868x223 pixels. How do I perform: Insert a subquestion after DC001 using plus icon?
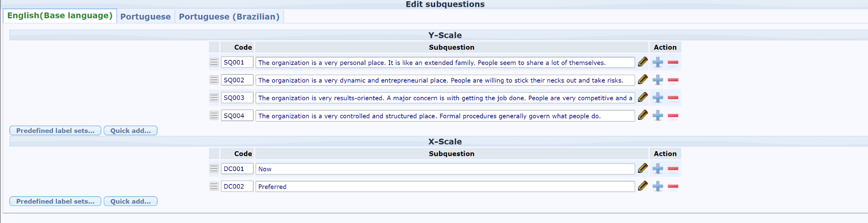(x=658, y=169)
